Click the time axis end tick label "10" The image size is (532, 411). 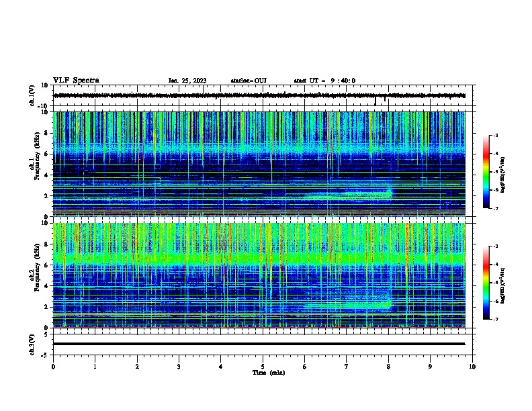[472, 367]
